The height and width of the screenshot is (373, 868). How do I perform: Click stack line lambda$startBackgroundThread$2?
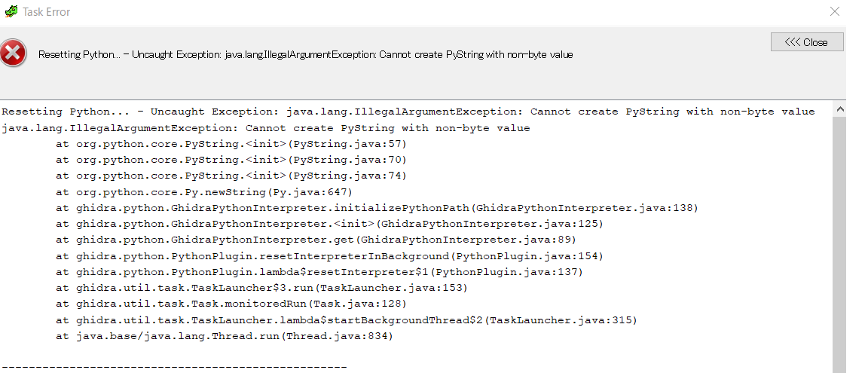(x=347, y=320)
